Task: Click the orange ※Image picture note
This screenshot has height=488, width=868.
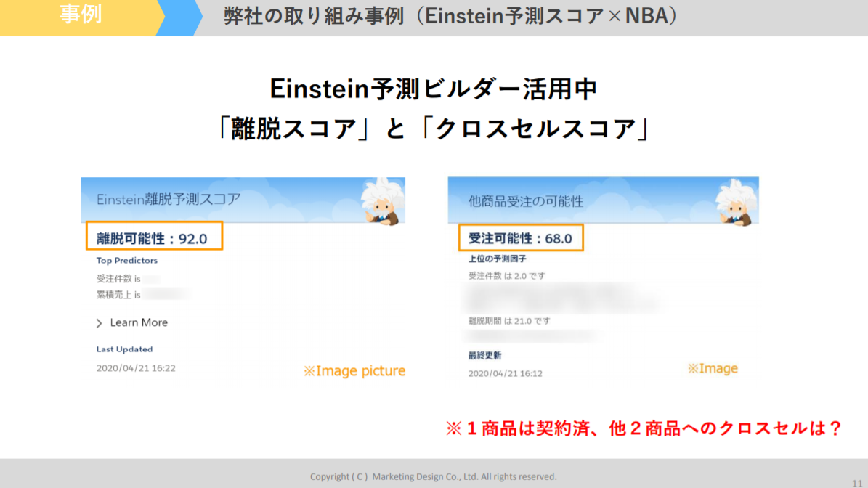Action: tap(354, 371)
